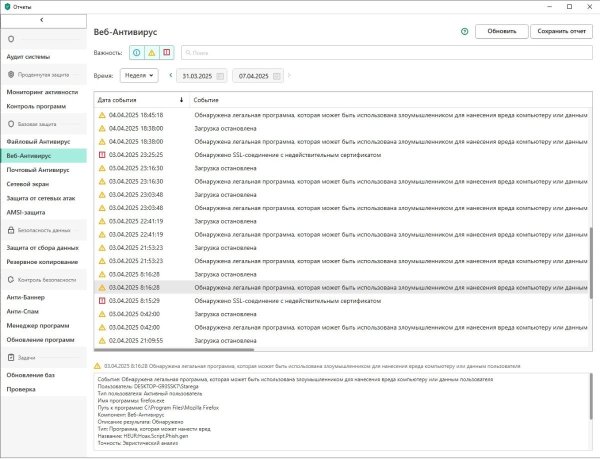Open Защита от сбора данных report

point(42,248)
